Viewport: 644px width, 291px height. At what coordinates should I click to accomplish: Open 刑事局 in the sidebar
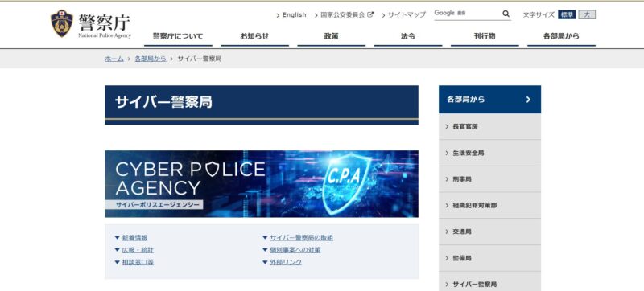click(489, 179)
